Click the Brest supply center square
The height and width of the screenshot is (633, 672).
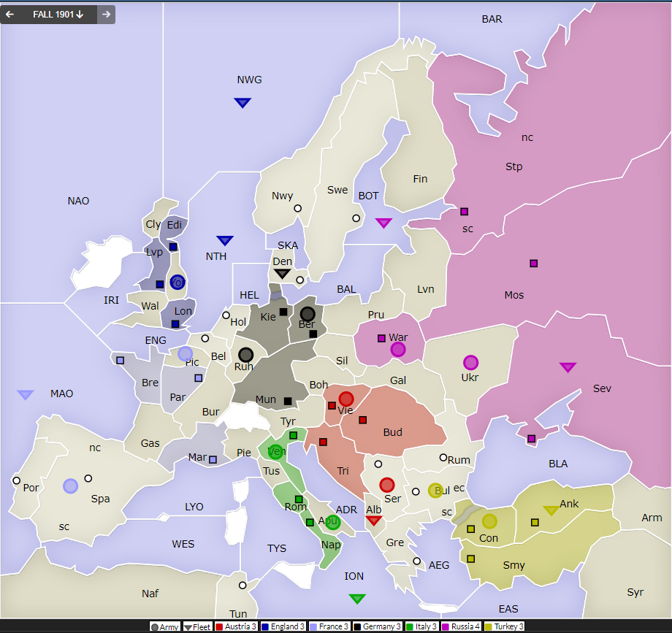120,361
